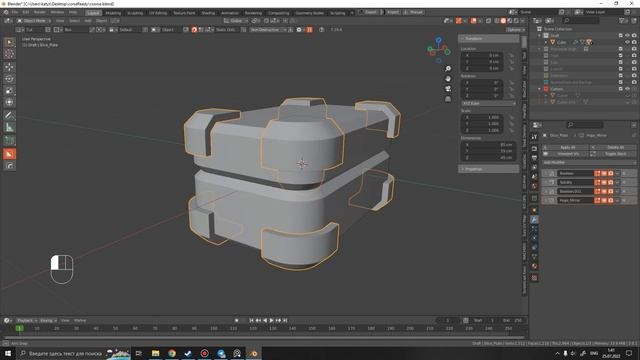640x360 pixels.
Task: Switch to the Shading workspace tab
Action: coord(208,13)
